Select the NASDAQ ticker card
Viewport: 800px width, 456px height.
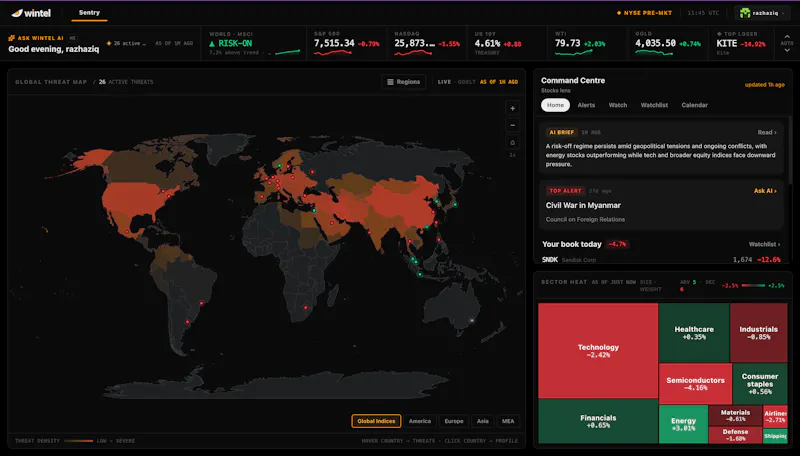click(427, 43)
